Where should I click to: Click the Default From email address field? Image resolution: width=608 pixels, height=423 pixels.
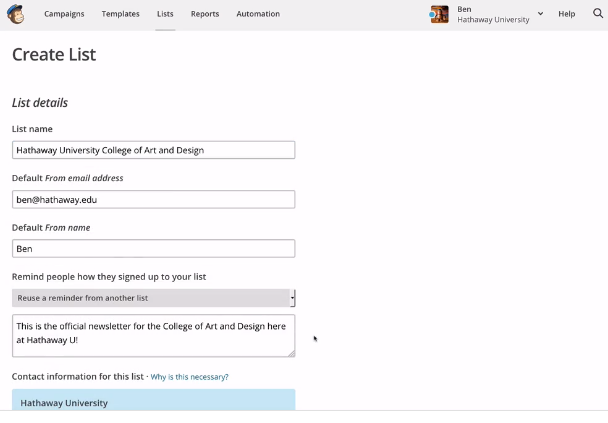pos(153,199)
